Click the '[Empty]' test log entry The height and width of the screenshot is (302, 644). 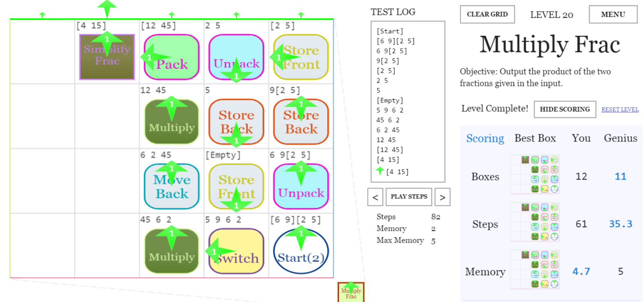pyautogui.click(x=390, y=100)
